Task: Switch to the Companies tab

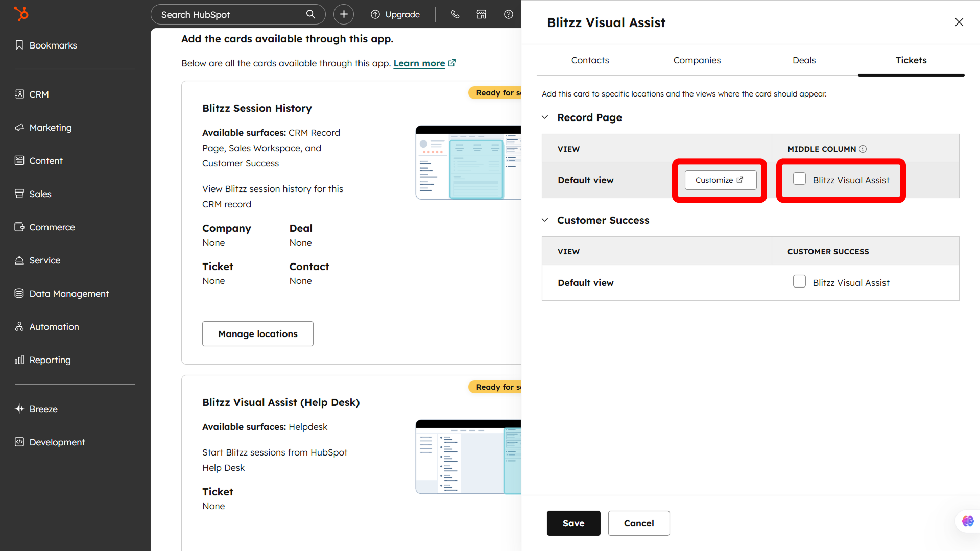Action: click(x=697, y=60)
